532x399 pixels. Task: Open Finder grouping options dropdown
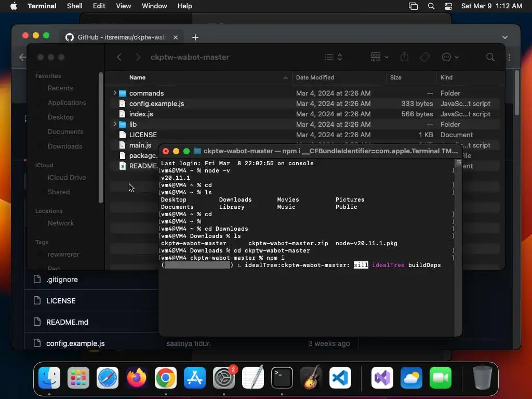pyautogui.click(x=379, y=57)
